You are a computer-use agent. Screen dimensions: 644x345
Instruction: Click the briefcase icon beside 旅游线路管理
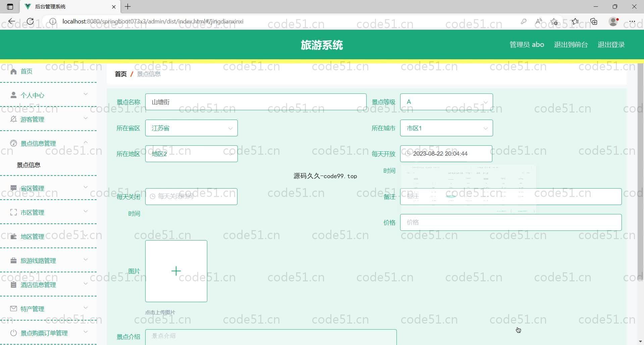[x=13, y=261]
